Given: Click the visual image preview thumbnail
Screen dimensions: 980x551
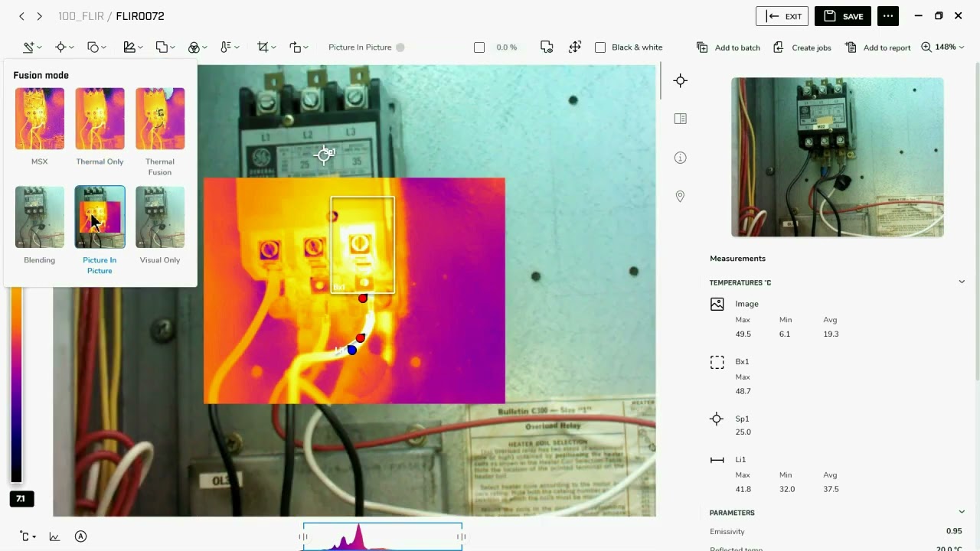Looking at the screenshot, I should coord(837,157).
